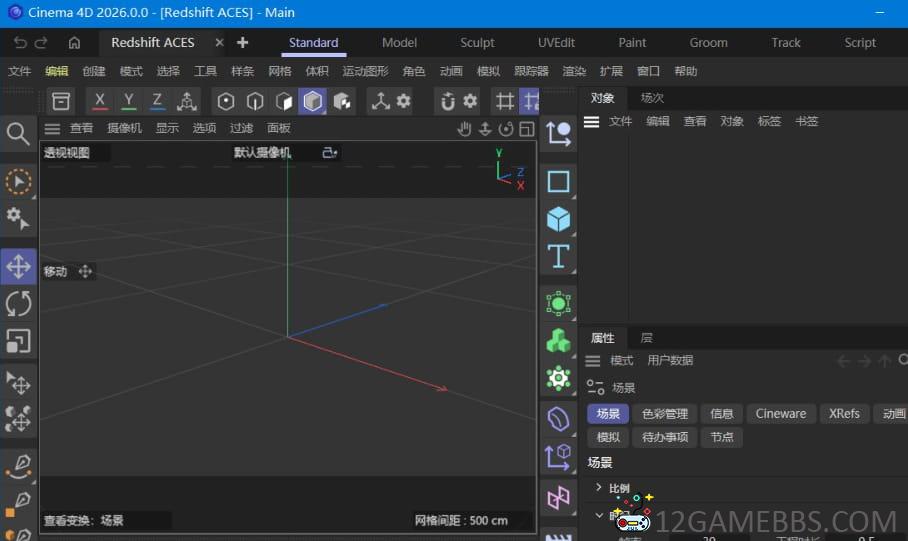The height and width of the screenshot is (541, 908).
Task: Click the Text spline tool icon
Action: point(558,256)
